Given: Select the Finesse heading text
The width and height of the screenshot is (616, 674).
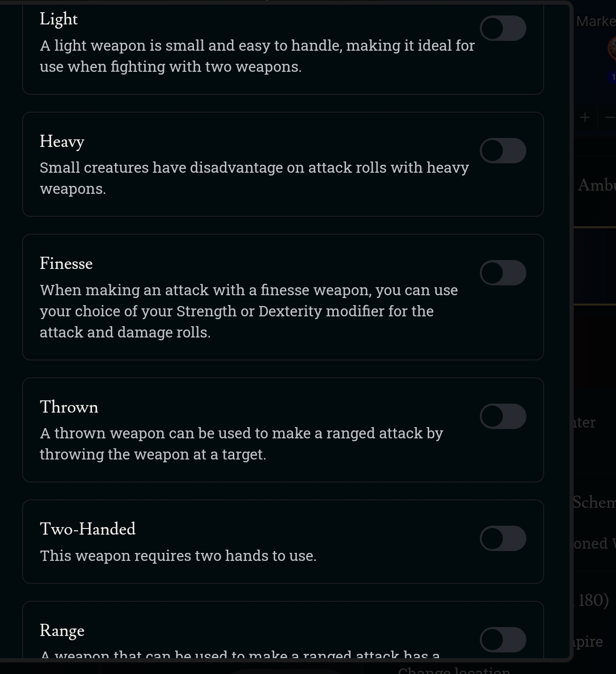Looking at the screenshot, I should (66, 264).
